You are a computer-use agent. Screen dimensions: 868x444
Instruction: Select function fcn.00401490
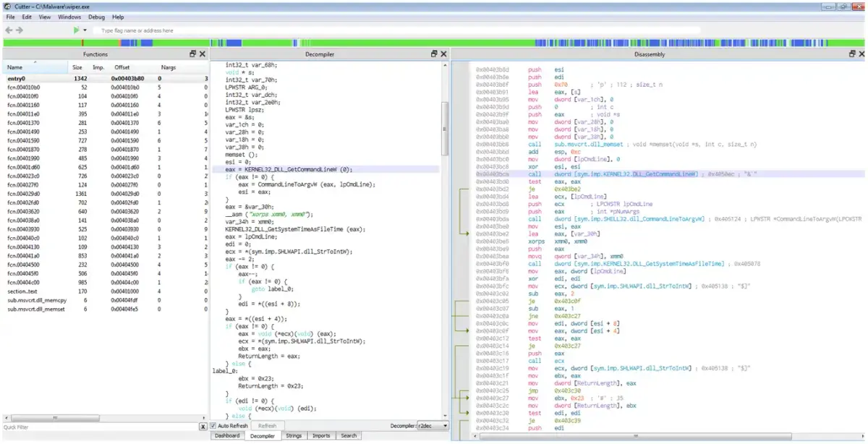point(106,132)
